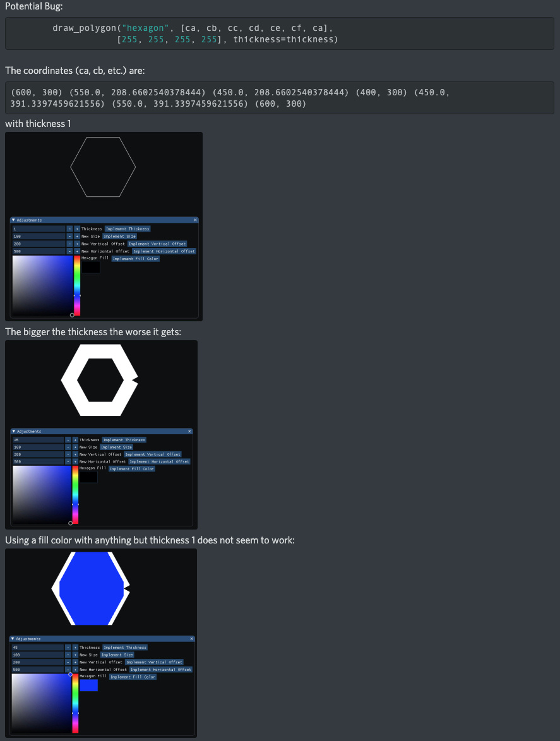Image resolution: width=560 pixels, height=741 pixels.
Task: Collapse the top Adjustments panel
Action: [15, 220]
